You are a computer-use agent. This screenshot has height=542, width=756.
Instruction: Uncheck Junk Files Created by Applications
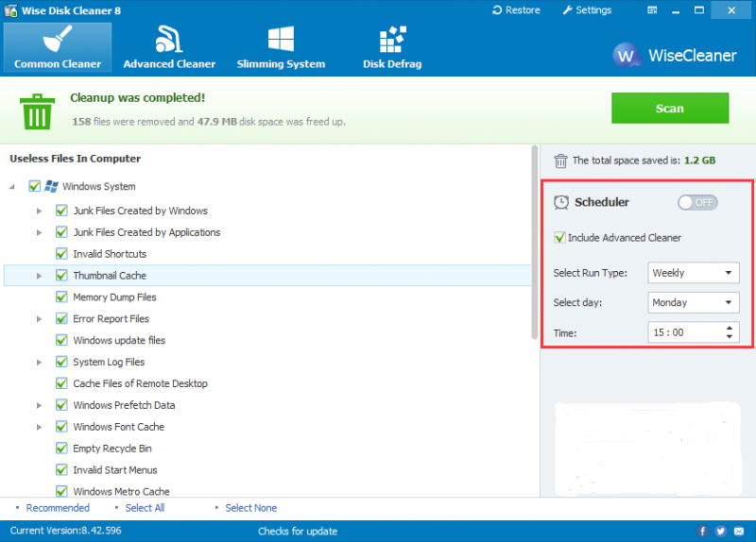tap(61, 232)
